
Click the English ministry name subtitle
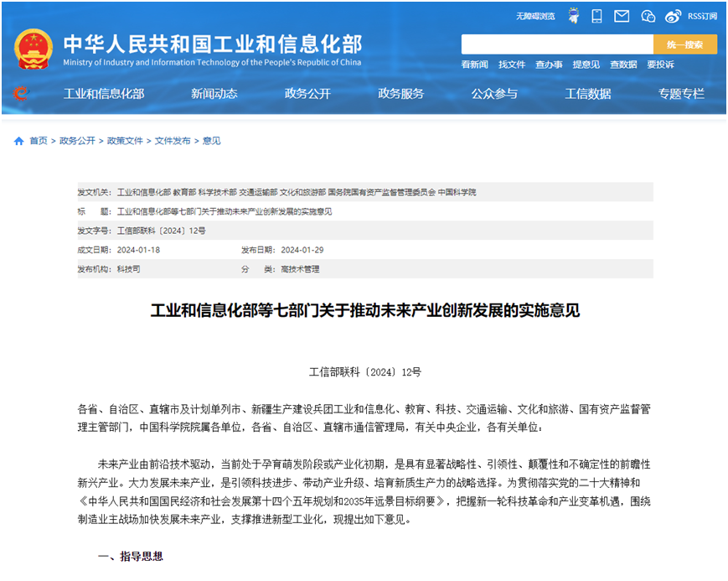pos(212,62)
